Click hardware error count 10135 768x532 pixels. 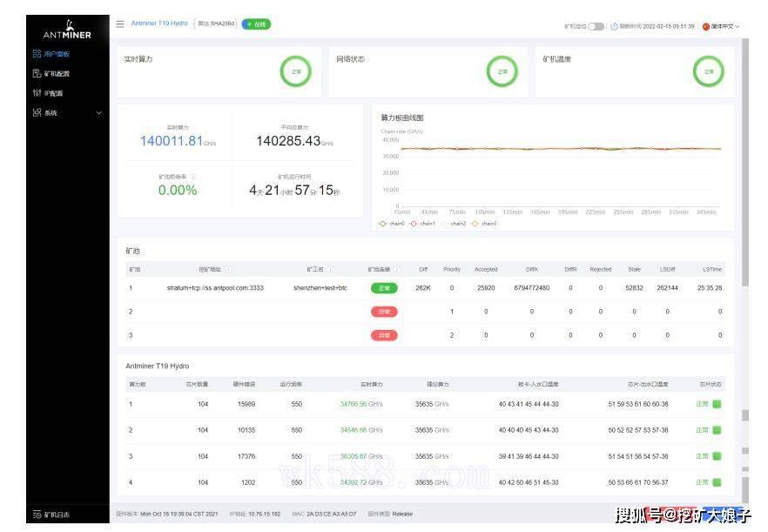[246, 430]
